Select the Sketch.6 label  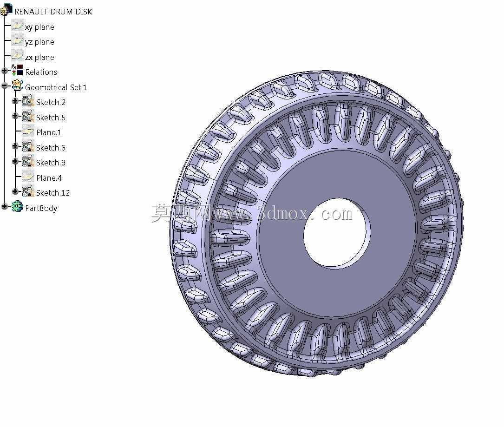51,148
